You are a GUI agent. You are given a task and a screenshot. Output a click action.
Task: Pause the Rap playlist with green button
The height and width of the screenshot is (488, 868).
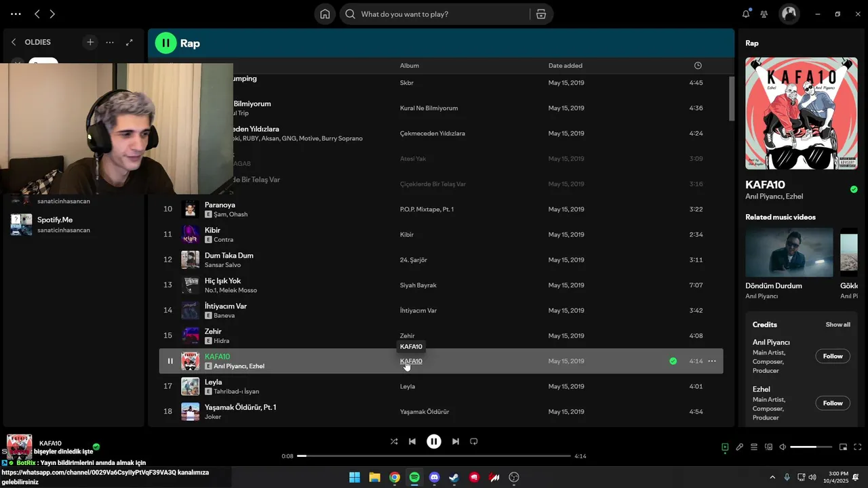(165, 43)
